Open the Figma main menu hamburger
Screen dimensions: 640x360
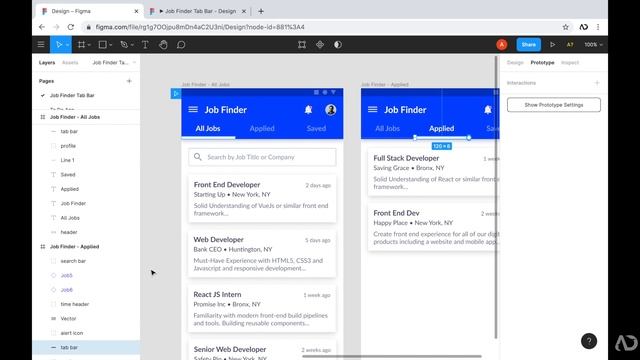pos(41,44)
